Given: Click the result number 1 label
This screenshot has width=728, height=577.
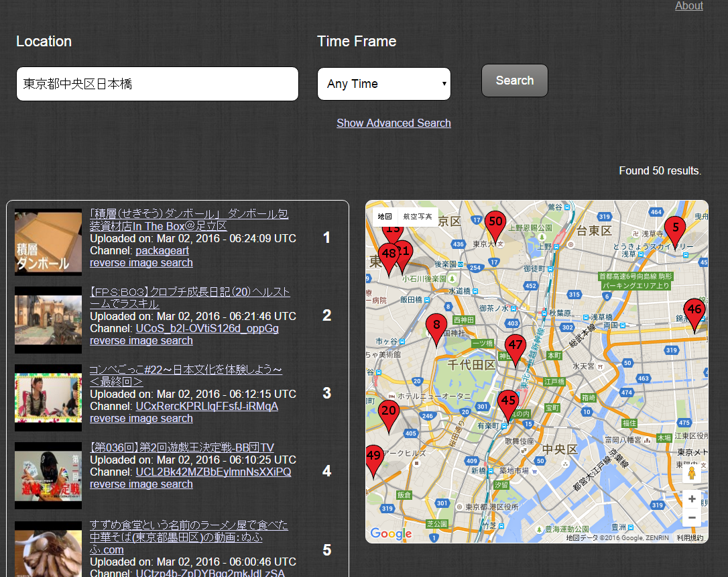Looking at the screenshot, I should coord(327,238).
